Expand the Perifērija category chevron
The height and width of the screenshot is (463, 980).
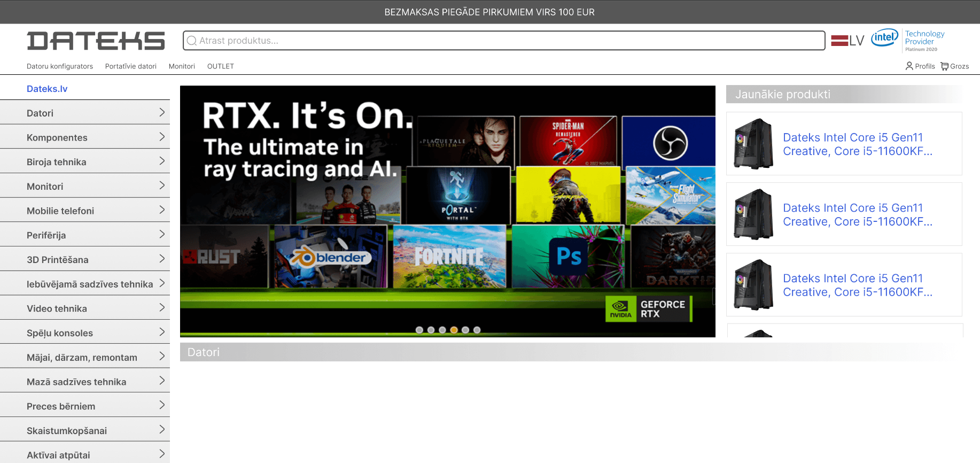(162, 234)
